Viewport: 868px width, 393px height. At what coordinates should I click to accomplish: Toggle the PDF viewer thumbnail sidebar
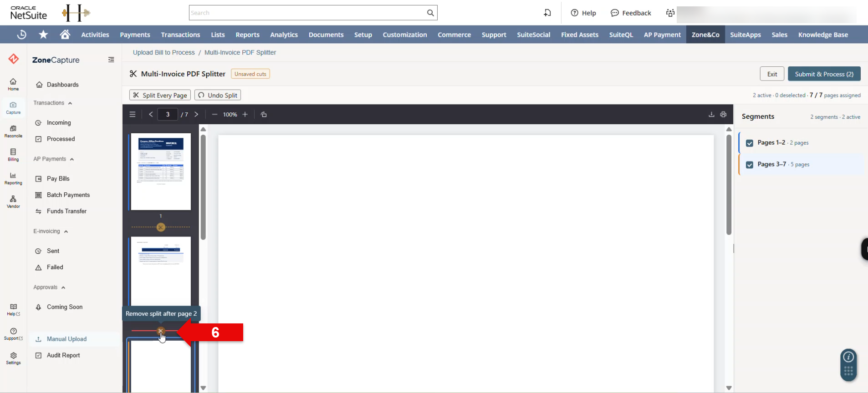[133, 115]
